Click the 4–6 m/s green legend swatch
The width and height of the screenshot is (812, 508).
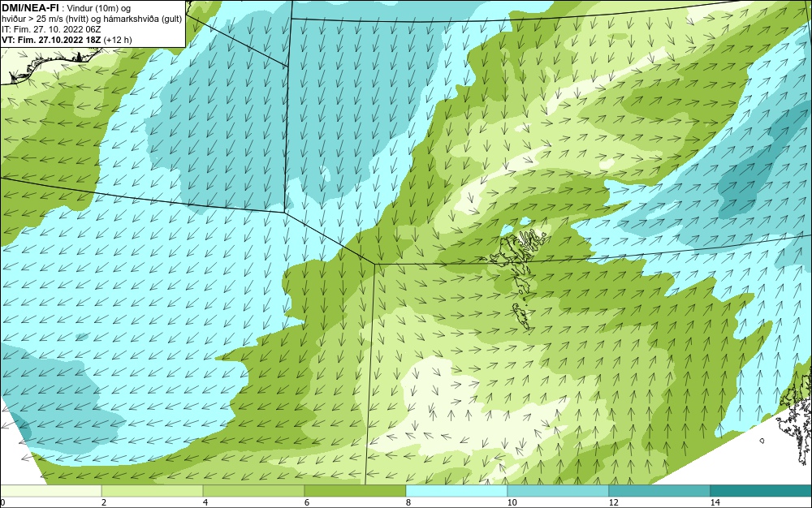[x=253, y=491]
